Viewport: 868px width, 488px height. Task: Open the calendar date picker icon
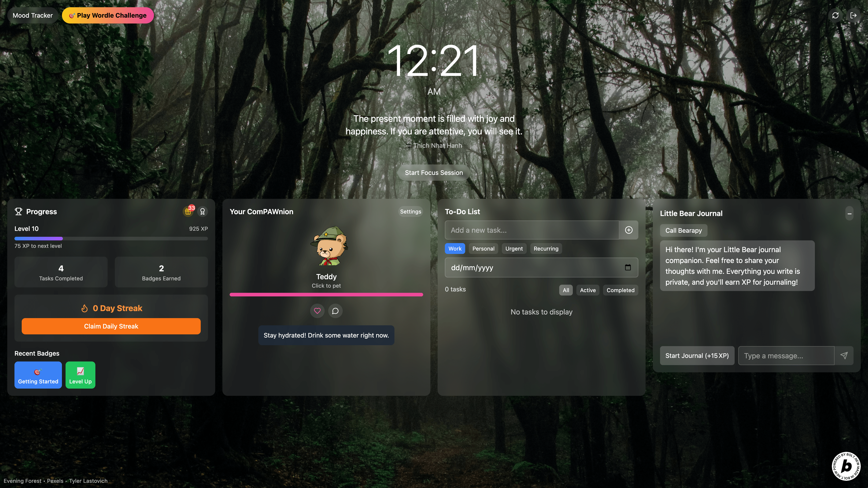[x=628, y=267]
